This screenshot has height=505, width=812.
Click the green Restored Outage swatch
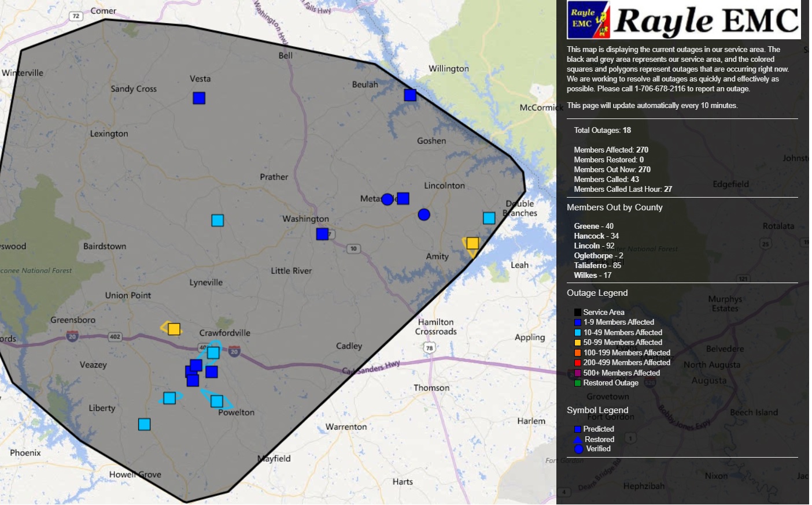(577, 383)
